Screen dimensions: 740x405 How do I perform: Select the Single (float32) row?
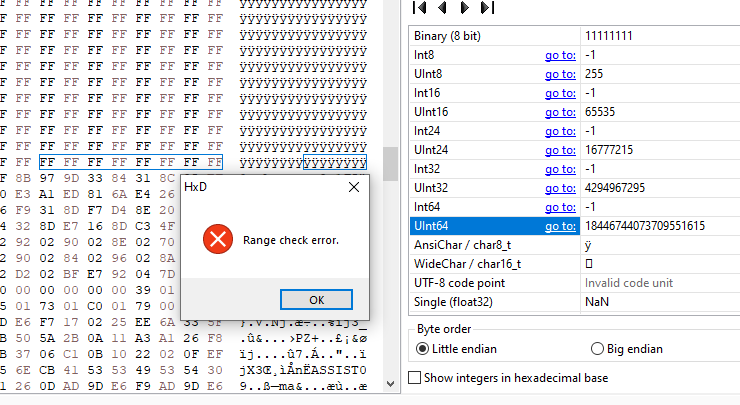pos(574,302)
